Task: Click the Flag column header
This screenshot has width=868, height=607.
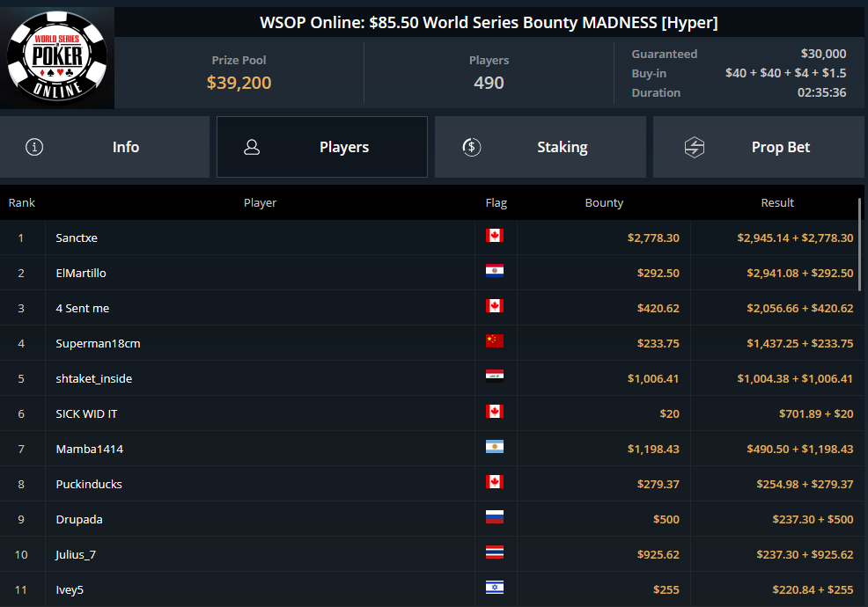Action: [x=496, y=203]
